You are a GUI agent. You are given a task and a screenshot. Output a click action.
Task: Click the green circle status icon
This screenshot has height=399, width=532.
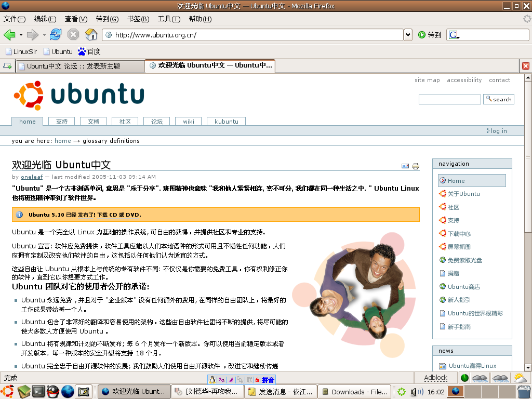point(464,378)
